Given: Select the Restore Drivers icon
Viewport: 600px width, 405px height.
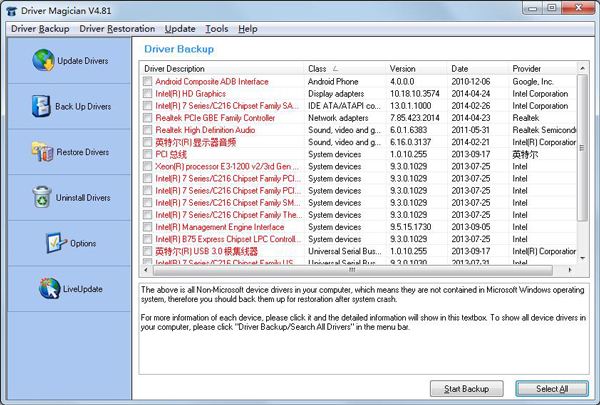Looking at the screenshot, I should (41, 152).
